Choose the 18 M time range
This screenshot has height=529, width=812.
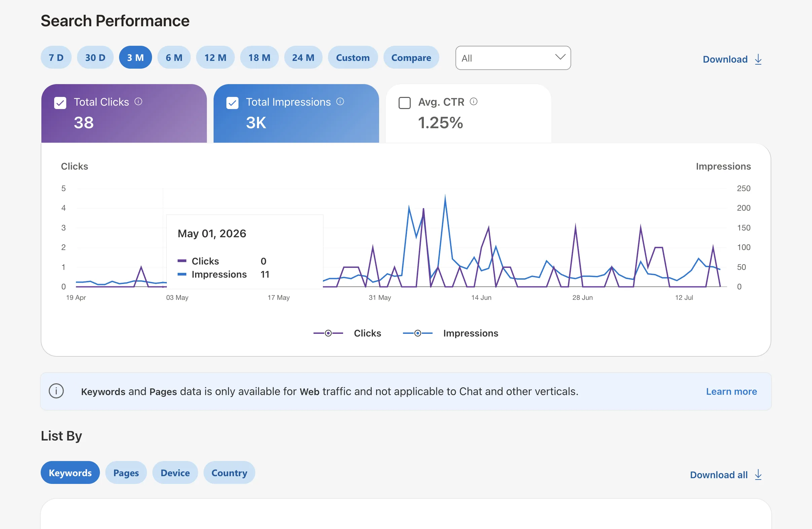pos(259,58)
